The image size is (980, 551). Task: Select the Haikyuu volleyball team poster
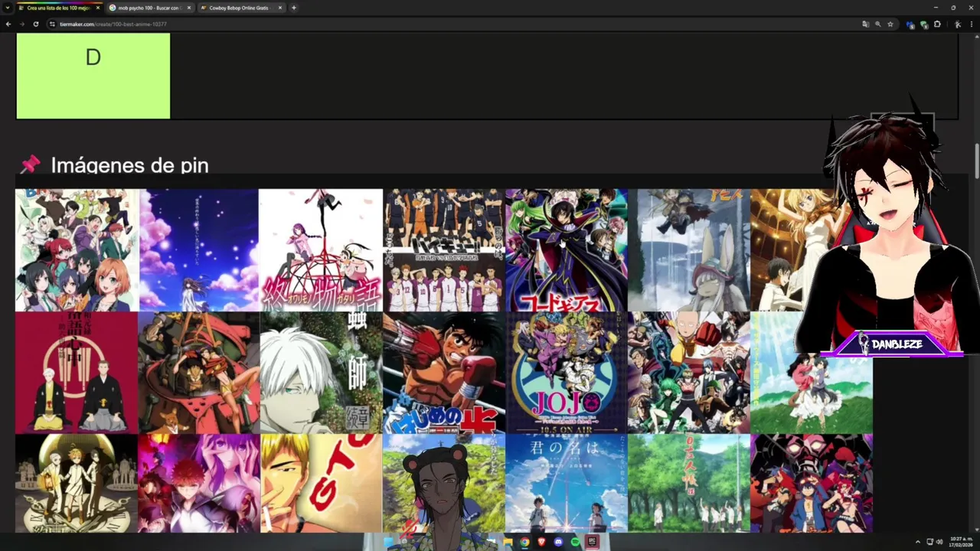click(x=444, y=250)
